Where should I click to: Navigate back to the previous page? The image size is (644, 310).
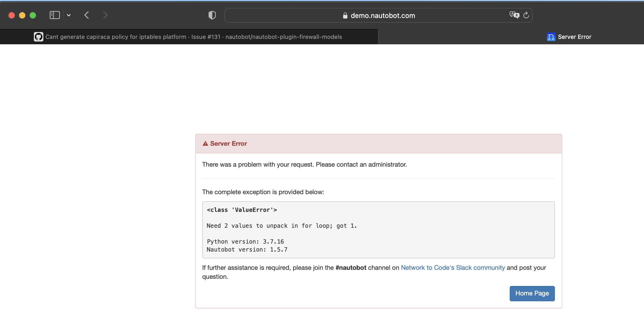coord(87,15)
